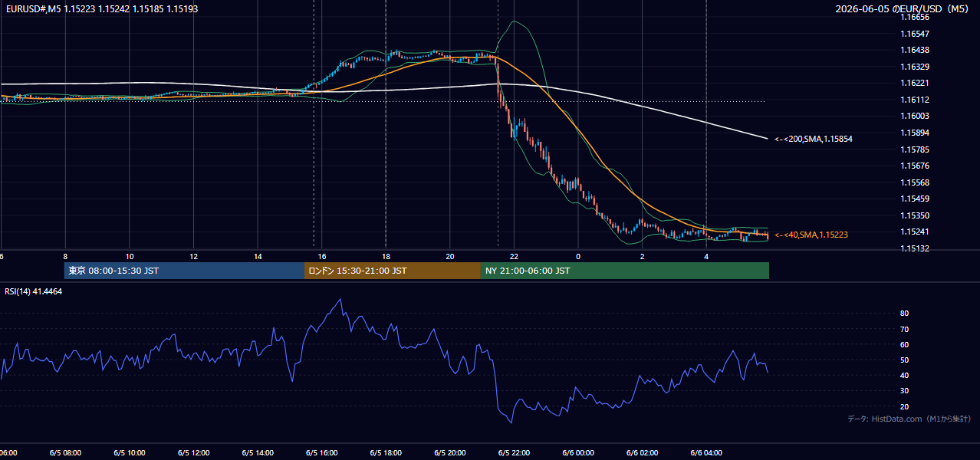The height and width of the screenshot is (460, 980).
Task: Click RSI axis level 20
Action: [904, 406]
